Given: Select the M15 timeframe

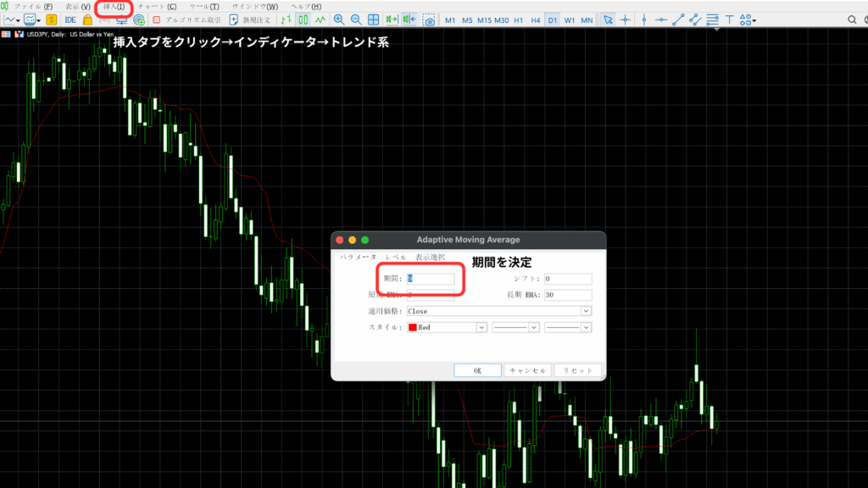Looking at the screenshot, I should pos(483,19).
